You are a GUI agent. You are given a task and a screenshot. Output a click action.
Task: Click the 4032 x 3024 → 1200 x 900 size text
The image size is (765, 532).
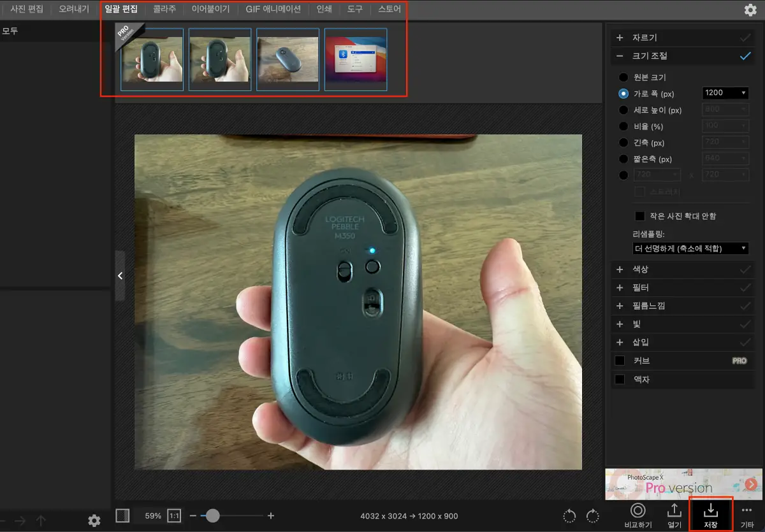(x=409, y=516)
